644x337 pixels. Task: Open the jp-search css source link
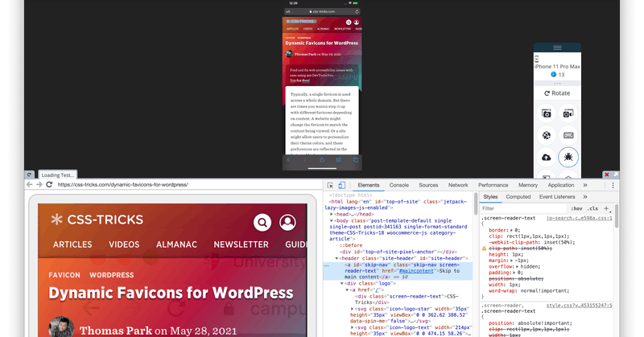tap(579, 218)
